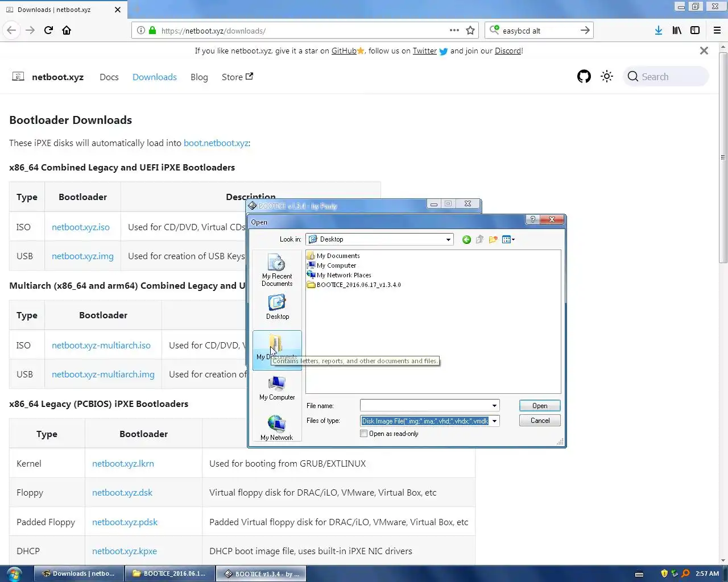
Task: Open netboot.xyz GitHub repository icon
Action: pos(584,76)
